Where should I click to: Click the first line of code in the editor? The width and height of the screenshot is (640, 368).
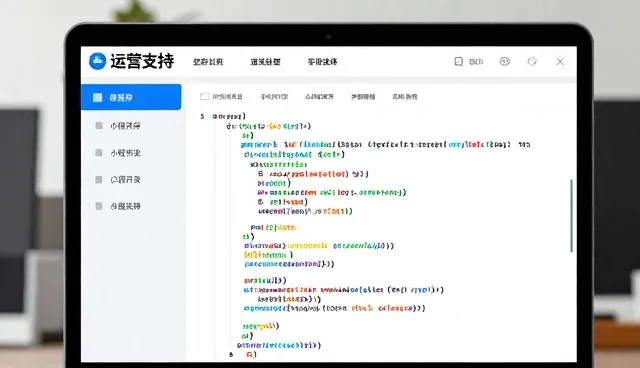[x=229, y=116]
